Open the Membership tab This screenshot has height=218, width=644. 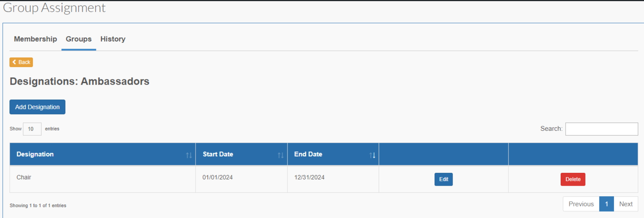[x=35, y=39]
